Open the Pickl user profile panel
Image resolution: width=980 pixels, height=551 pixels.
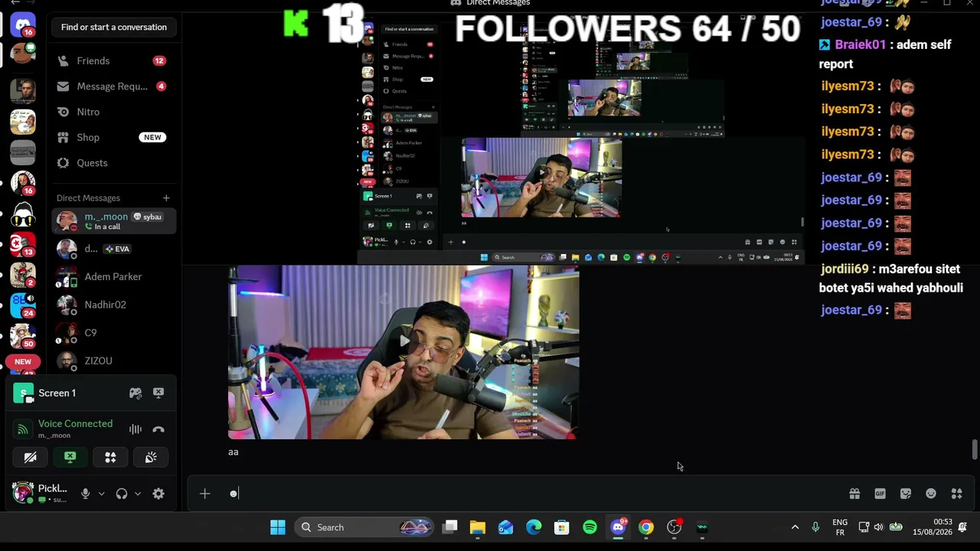tap(43, 494)
